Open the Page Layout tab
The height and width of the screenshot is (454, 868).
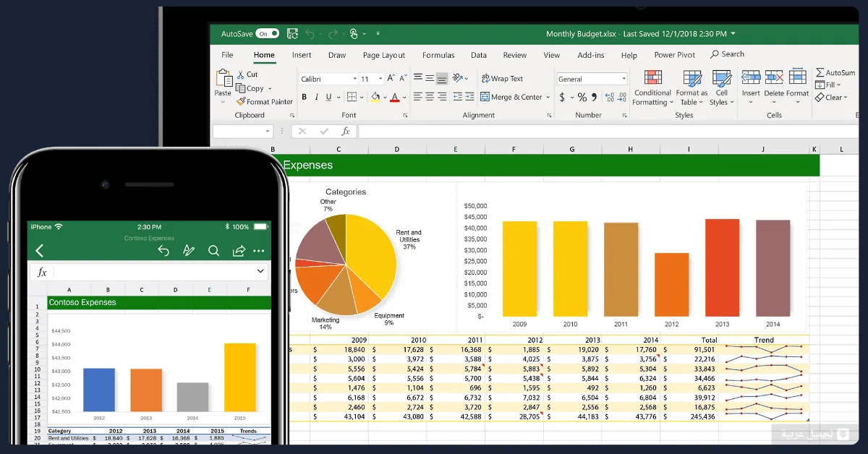pos(384,55)
